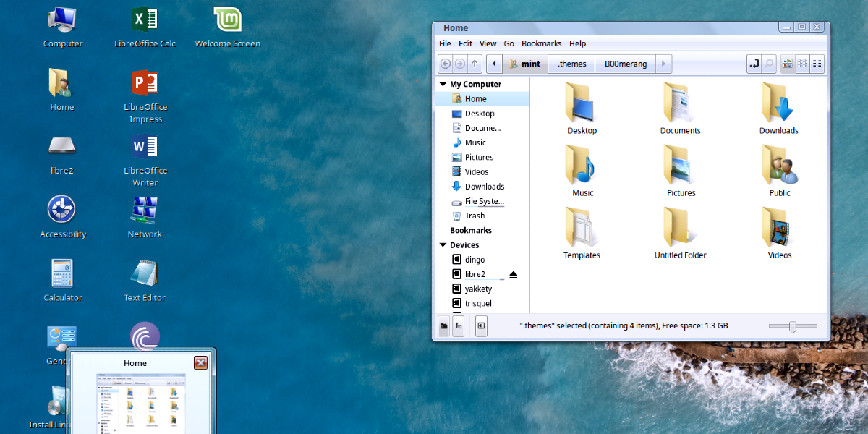The width and height of the screenshot is (868, 434).
Task: Open LibreOffice Calc desktop icon
Action: coord(145,20)
